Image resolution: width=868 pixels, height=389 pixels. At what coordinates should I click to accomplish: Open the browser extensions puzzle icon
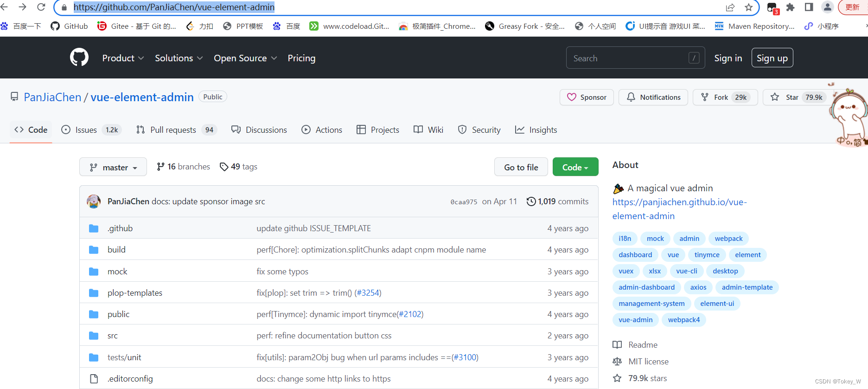791,7
